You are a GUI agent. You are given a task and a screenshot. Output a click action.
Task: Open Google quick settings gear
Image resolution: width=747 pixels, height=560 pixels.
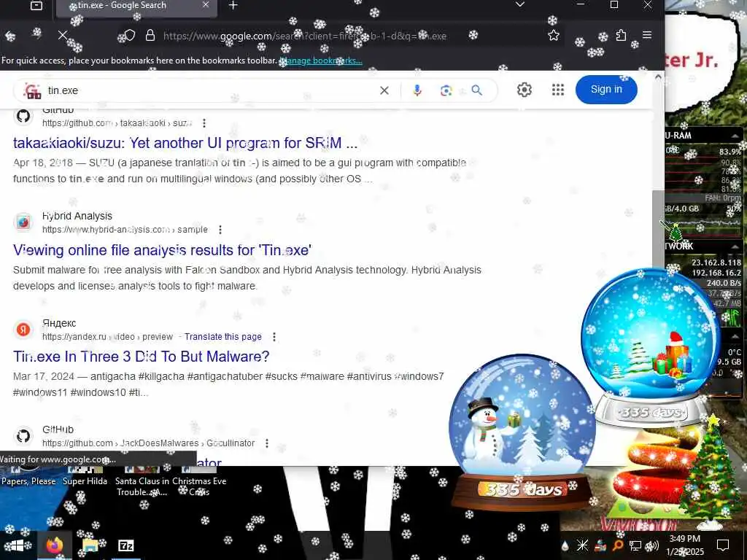tap(524, 90)
